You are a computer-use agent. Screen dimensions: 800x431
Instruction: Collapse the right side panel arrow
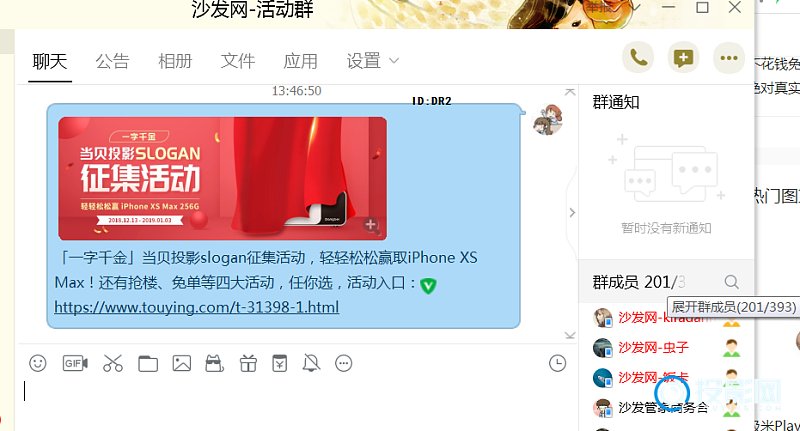tap(572, 213)
